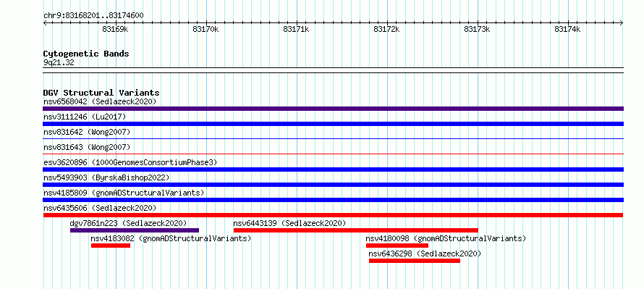644x289 pixels.
Task: Open the nsv3111246 (Lu2017) variant label
Action: 85,117
